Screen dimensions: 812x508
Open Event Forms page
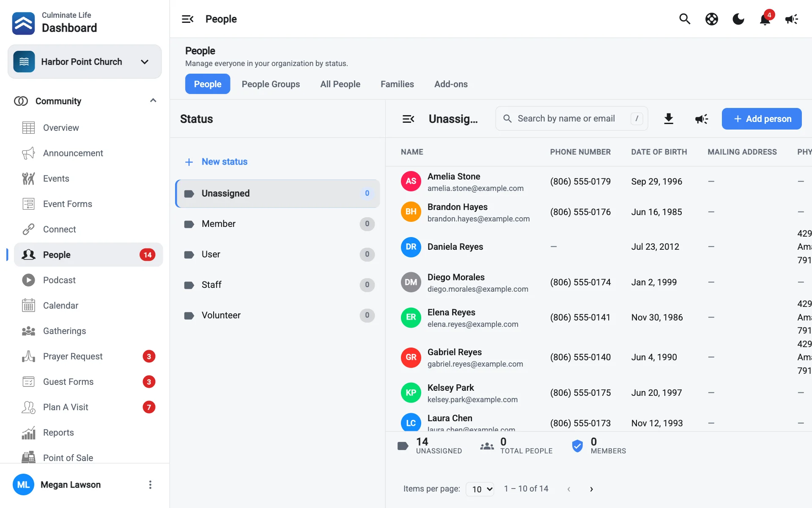click(88, 204)
